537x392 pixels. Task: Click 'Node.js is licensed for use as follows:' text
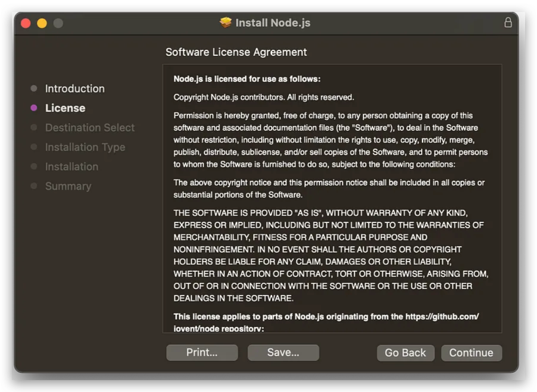pos(247,79)
